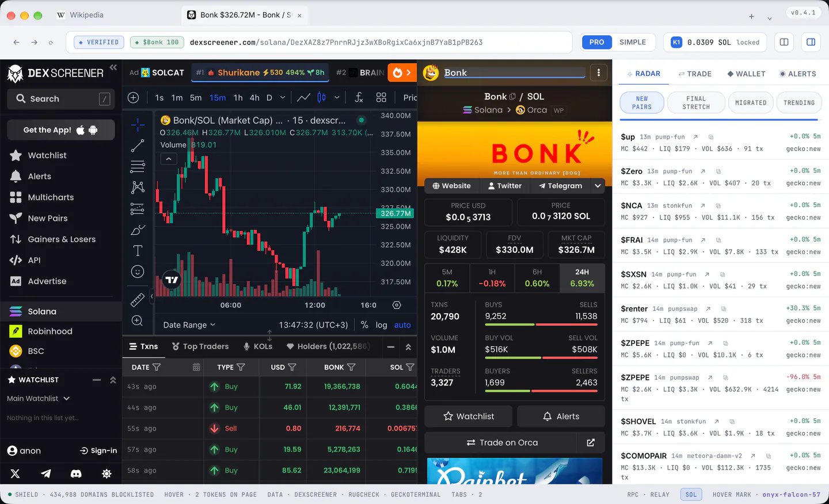Switch to the TRADE tab
Screen dimensions: 829x504
(695, 74)
